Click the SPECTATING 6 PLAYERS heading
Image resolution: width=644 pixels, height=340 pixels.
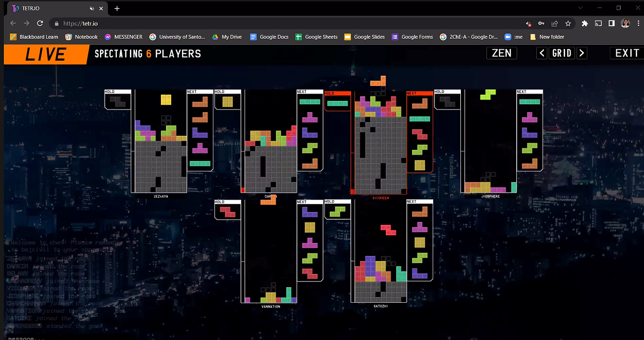[148, 54]
